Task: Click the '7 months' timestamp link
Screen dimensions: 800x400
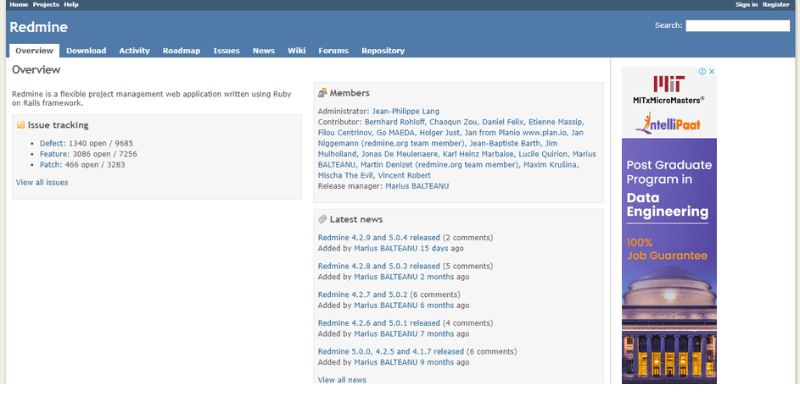Action: (437, 334)
